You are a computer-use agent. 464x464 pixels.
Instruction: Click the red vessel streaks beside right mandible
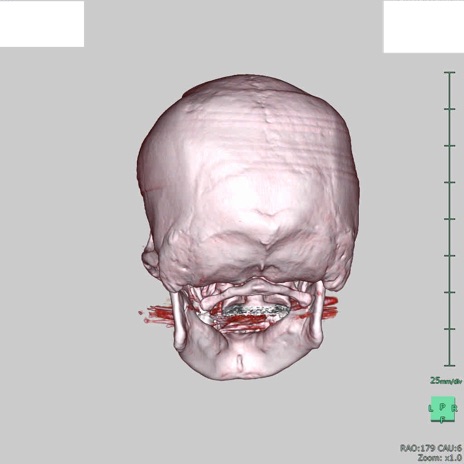pos(328,308)
